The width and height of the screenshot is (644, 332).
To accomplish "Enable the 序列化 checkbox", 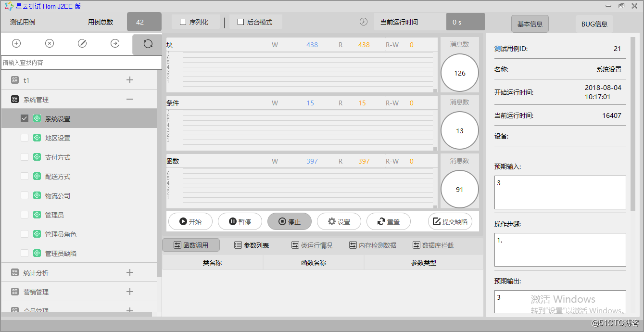I will [x=183, y=22].
